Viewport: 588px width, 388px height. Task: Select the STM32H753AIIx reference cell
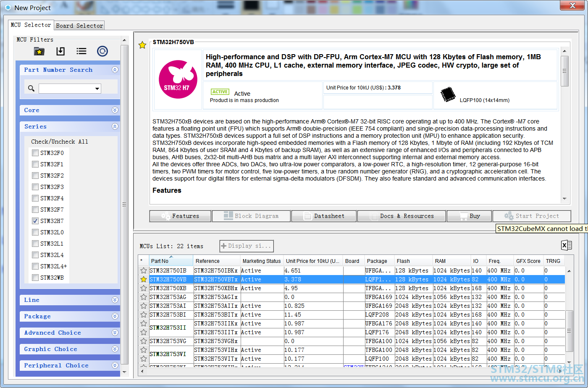tap(217, 306)
